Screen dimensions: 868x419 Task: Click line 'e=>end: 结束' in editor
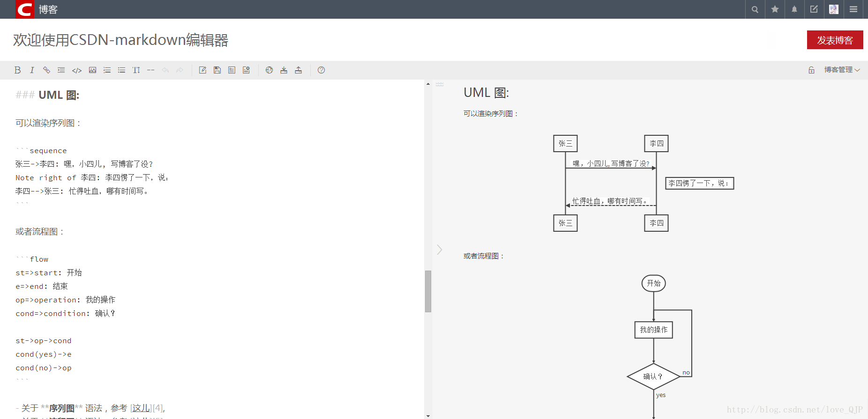42,287
